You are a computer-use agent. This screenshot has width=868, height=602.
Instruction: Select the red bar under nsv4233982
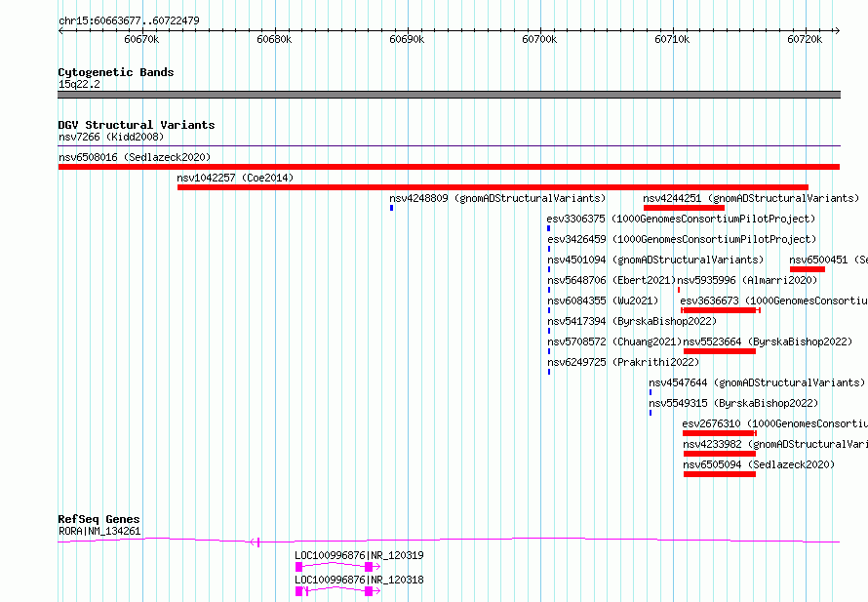(x=720, y=454)
